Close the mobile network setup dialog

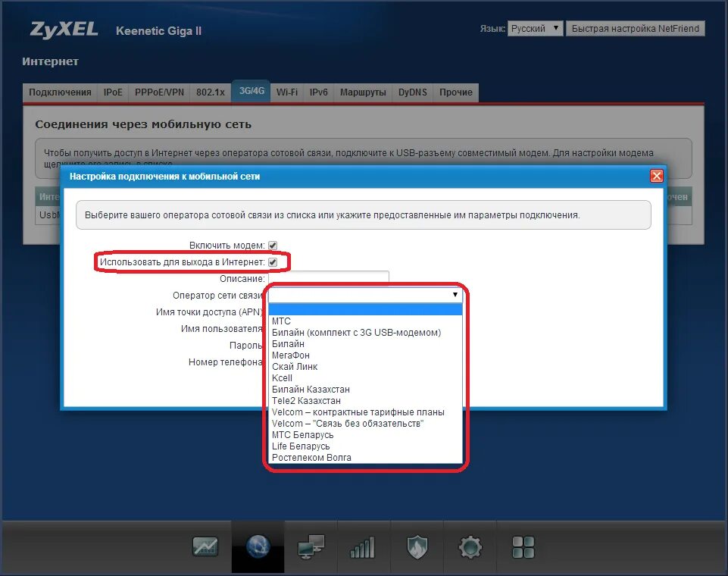coord(657,176)
